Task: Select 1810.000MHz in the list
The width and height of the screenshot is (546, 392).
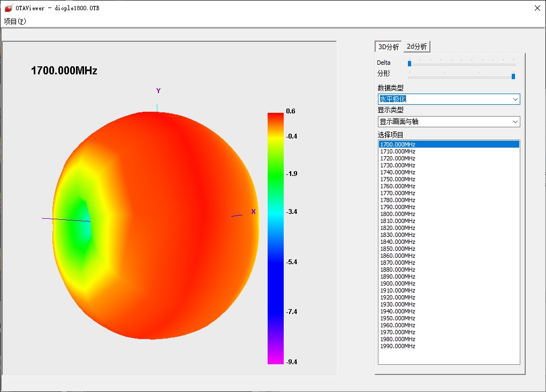Action: (449, 221)
